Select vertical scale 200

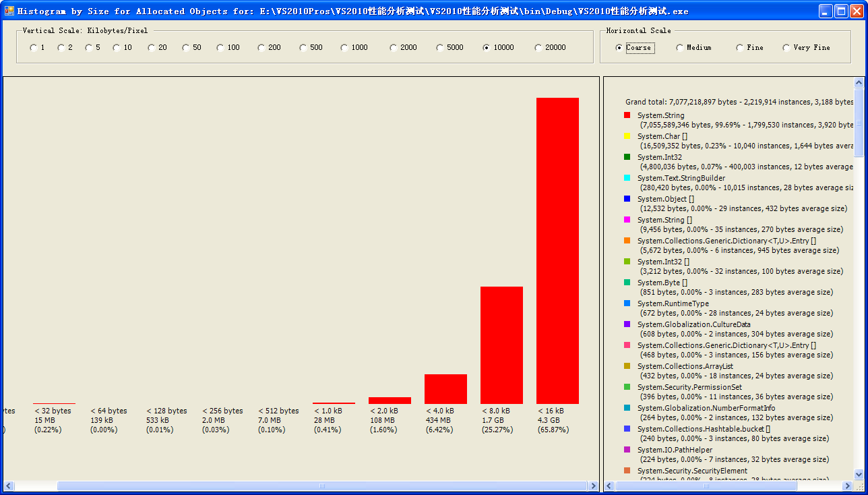(270, 48)
